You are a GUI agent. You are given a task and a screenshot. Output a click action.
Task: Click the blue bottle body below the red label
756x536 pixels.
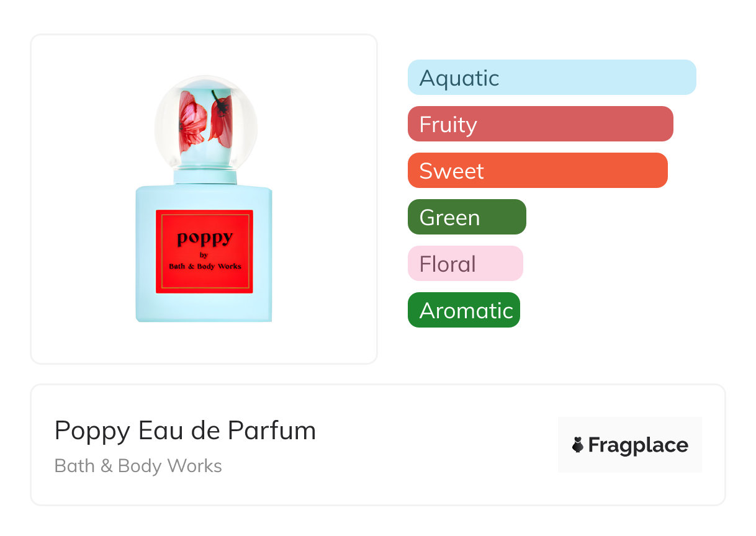[204, 308]
